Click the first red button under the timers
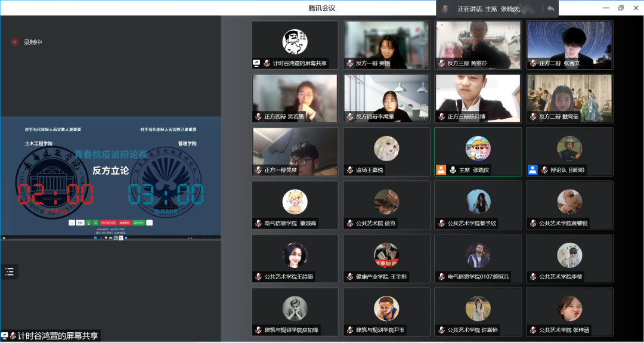The image size is (644, 343). pyautogui.click(x=109, y=223)
